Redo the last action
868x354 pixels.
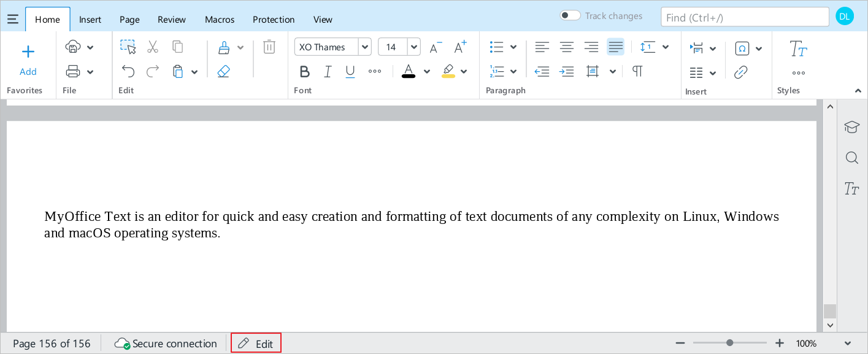[153, 71]
